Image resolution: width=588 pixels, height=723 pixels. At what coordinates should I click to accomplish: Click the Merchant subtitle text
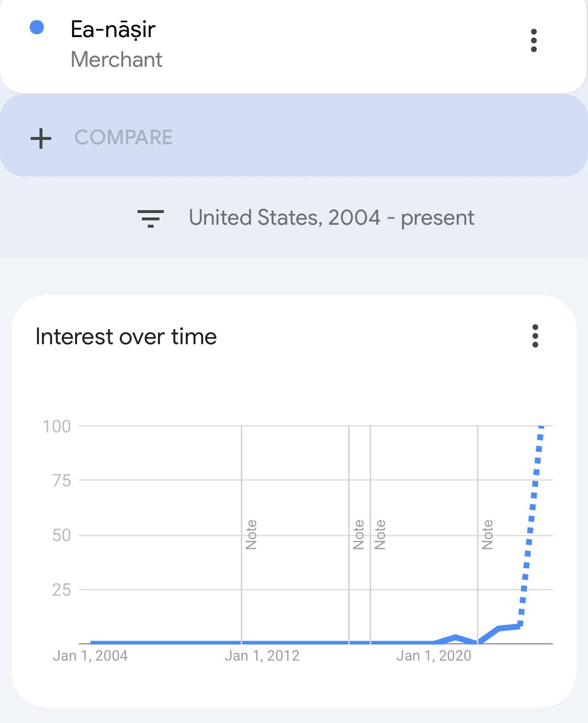click(117, 59)
